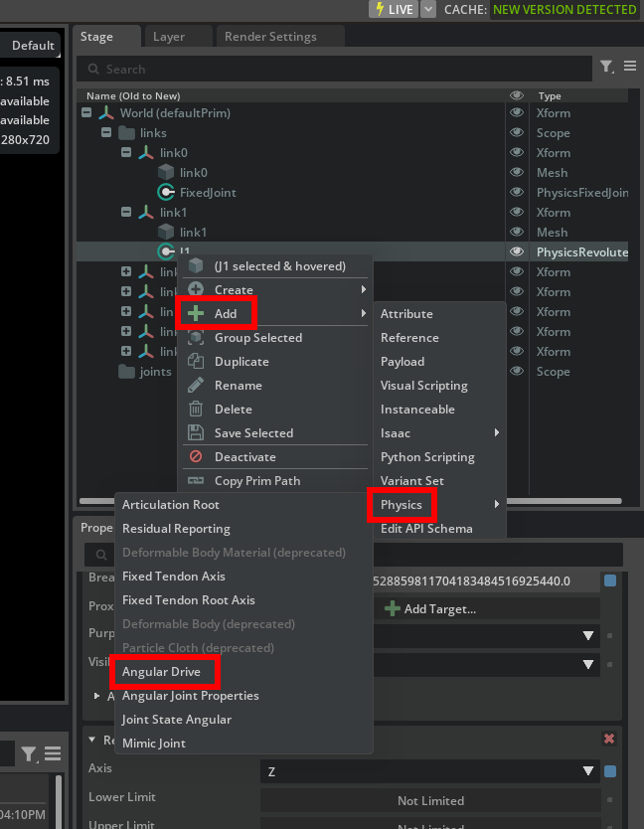Click the World defaultPrim Xform icon
Image resolution: width=644 pixels, height=829 pixels.
[x=106, y=113]
